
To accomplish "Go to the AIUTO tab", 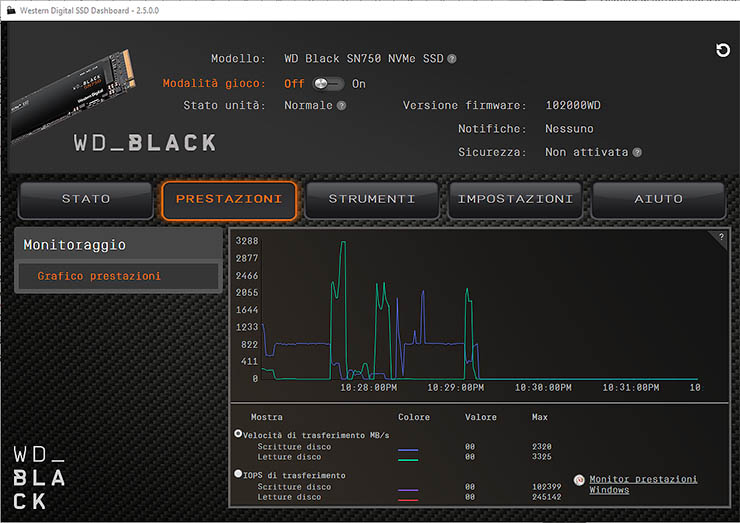I will tap(658, 199).
